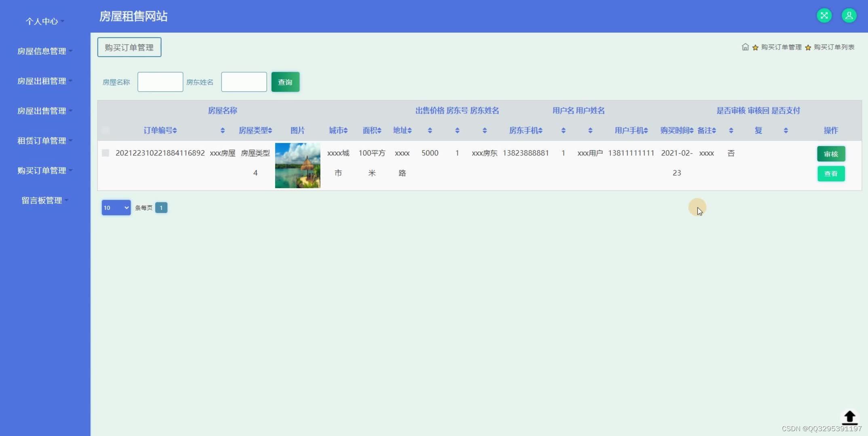This screenshot has height=436, width=868.
Task: Sort by 房东姓名 column arrow
Action: (485, 130)
